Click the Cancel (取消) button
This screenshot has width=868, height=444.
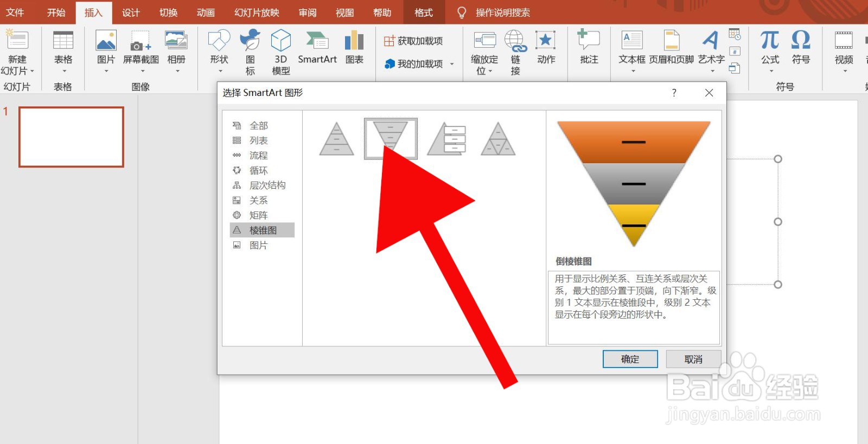pos(693,359)
